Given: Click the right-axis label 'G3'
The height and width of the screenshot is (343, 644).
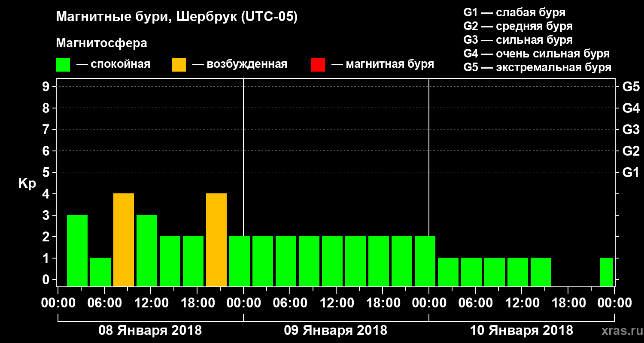Looking at the screenshot, I should pyautogui.click(x=631, y=130).
